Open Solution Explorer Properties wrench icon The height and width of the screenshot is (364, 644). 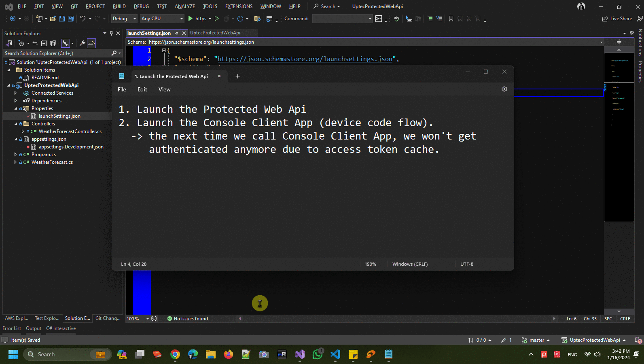[x=82, y=43]
